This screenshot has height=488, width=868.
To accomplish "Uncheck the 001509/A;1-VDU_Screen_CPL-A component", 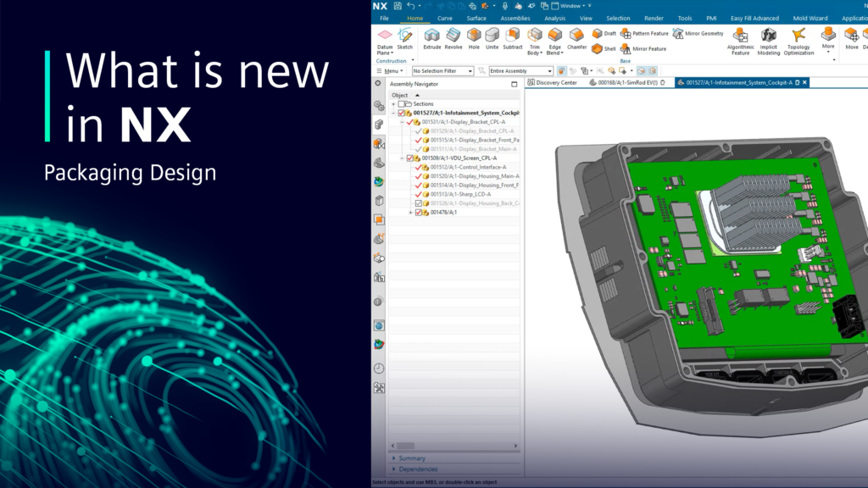I will point(409,158).
